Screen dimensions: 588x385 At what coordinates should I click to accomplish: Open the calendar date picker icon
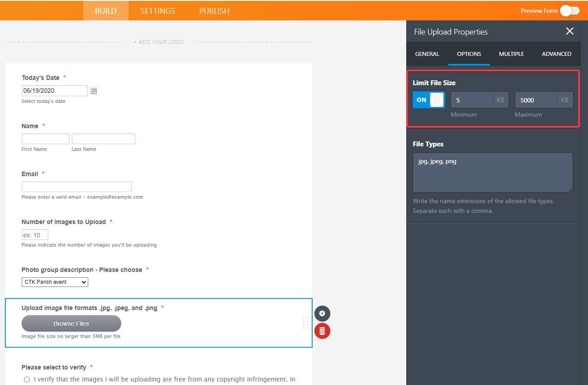tap(94, 91)
